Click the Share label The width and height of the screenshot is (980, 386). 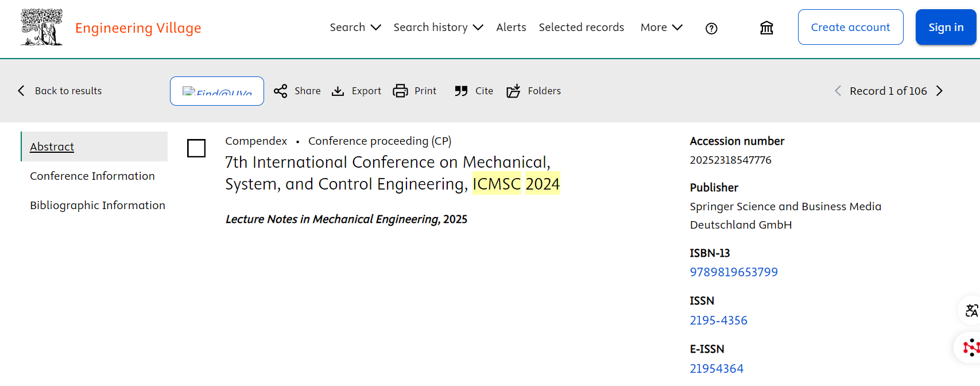[308, 91]
